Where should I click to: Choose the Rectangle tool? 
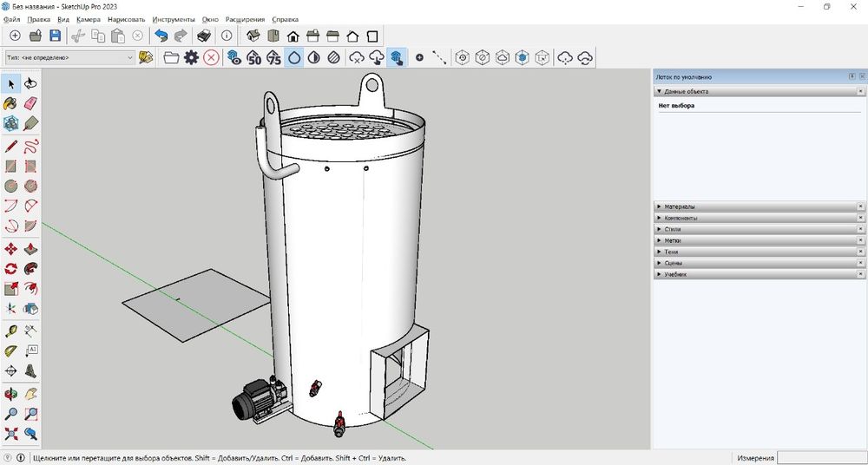click(x=11, y=166)
